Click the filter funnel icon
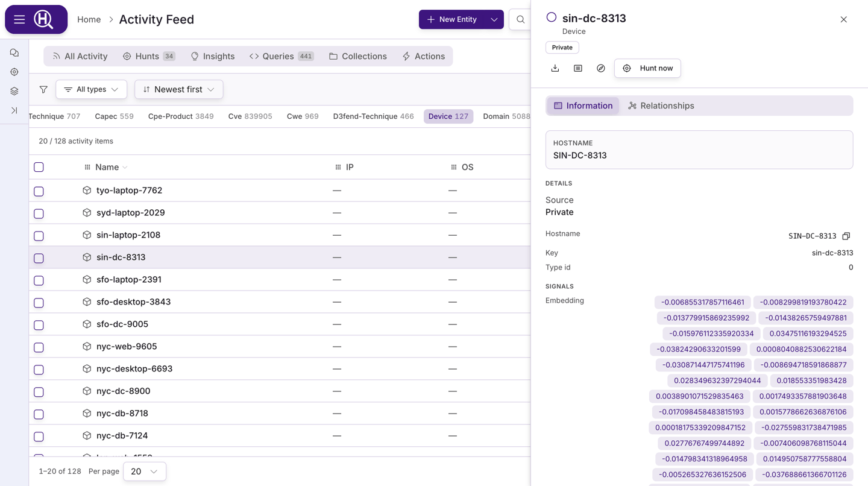868x486 pixels. click(43, 89)
